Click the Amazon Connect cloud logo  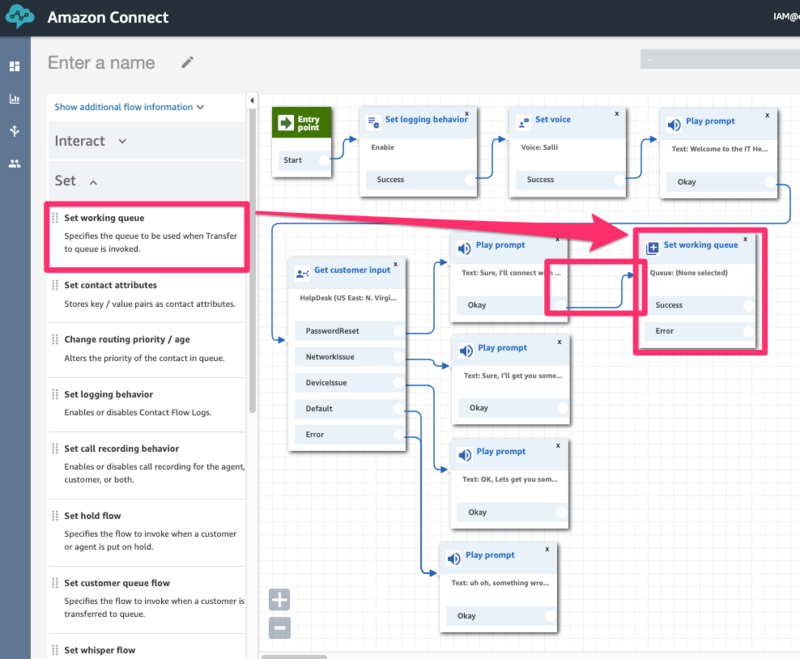pos(20,17)
